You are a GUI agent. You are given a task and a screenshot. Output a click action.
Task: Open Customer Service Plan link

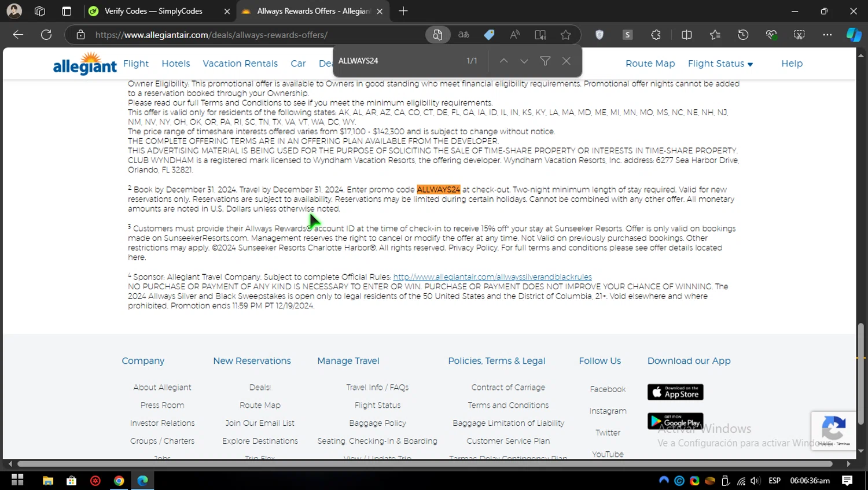click(508, 441)
